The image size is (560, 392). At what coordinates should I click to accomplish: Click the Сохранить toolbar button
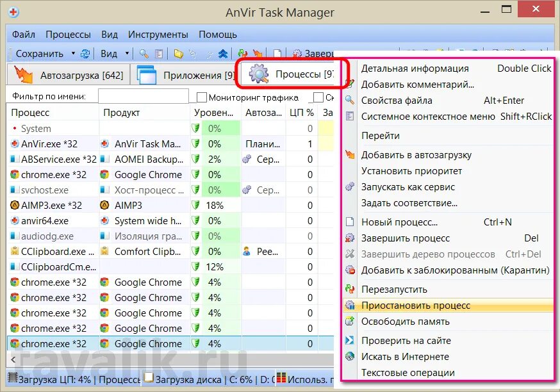coord(40,54)
